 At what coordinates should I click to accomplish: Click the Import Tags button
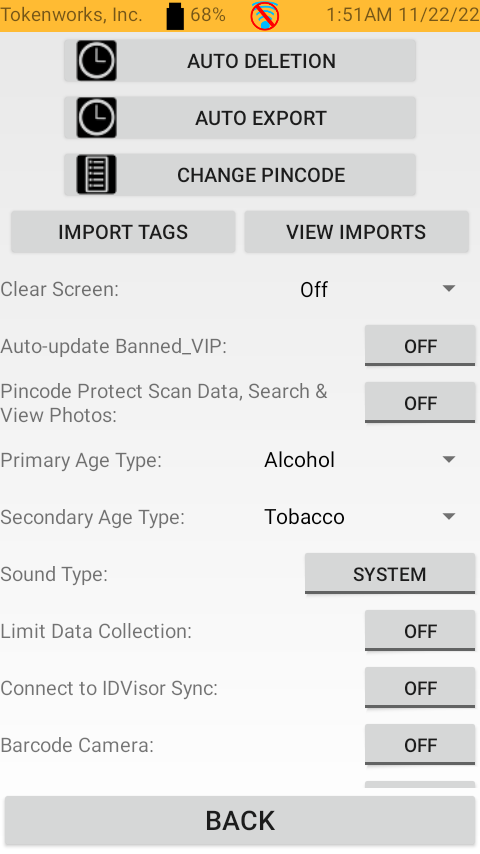click(123, 232)
